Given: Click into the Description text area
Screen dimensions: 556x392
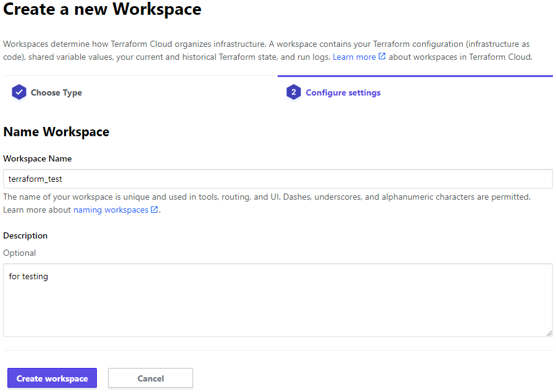Looking at the screenshot, I should click(x=278, y=300).
